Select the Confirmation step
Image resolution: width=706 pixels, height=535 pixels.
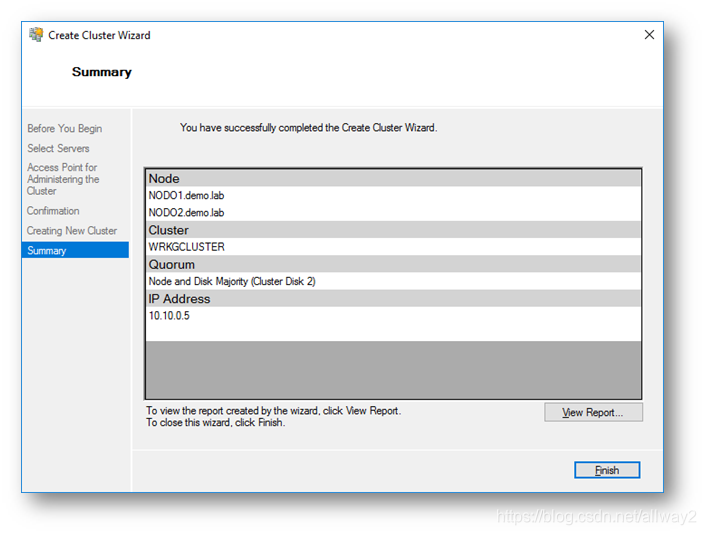53,211
